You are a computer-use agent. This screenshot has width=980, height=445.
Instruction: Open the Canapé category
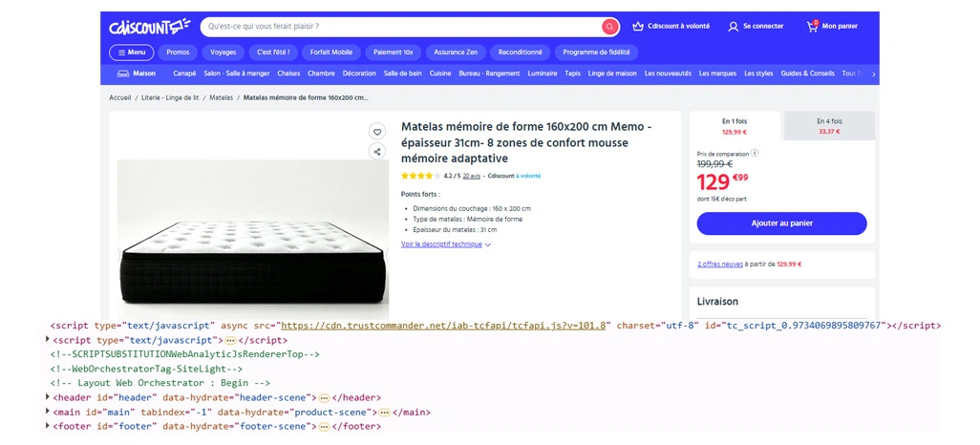coord(184,74)
